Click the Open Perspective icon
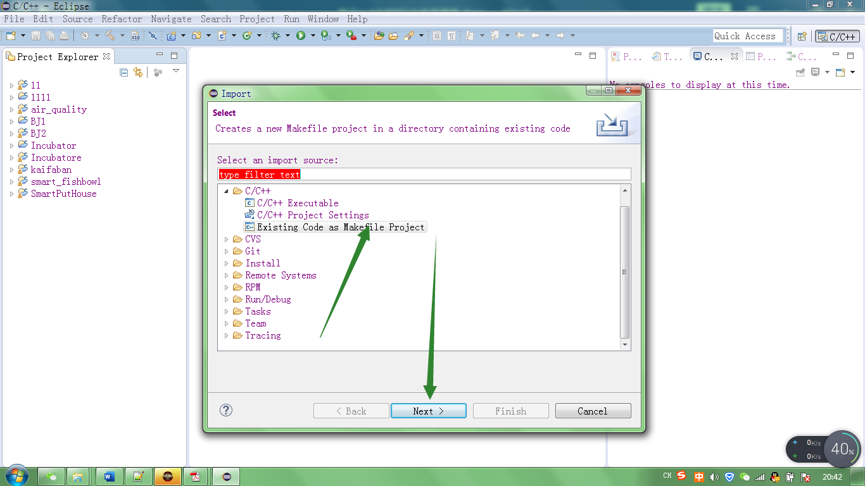The image size is (865, 486). click(x=802, y=36)
